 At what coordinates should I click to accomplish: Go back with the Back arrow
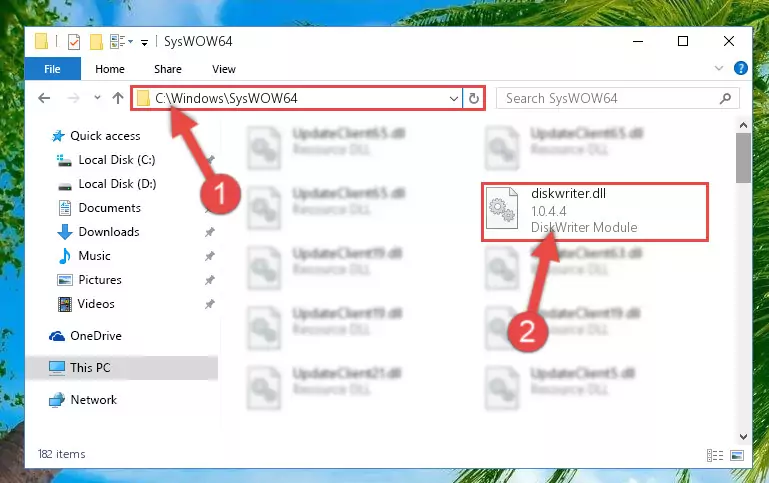click(44, 98)
